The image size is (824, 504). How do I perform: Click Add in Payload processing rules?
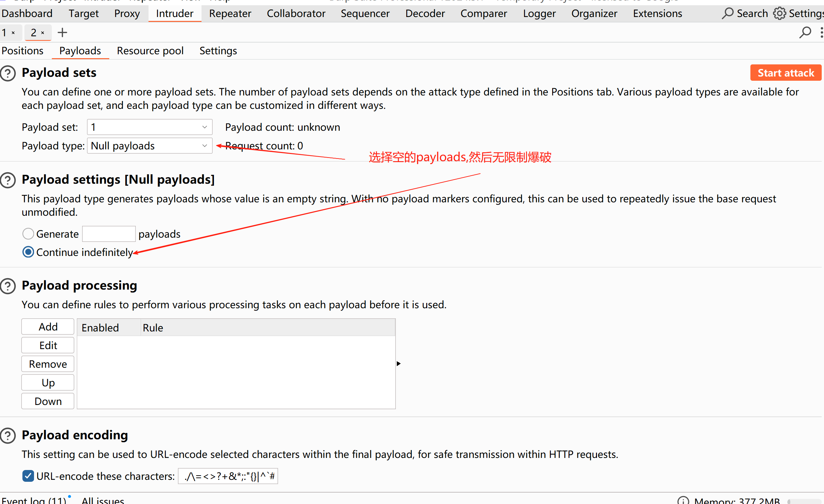click(48, 327)
